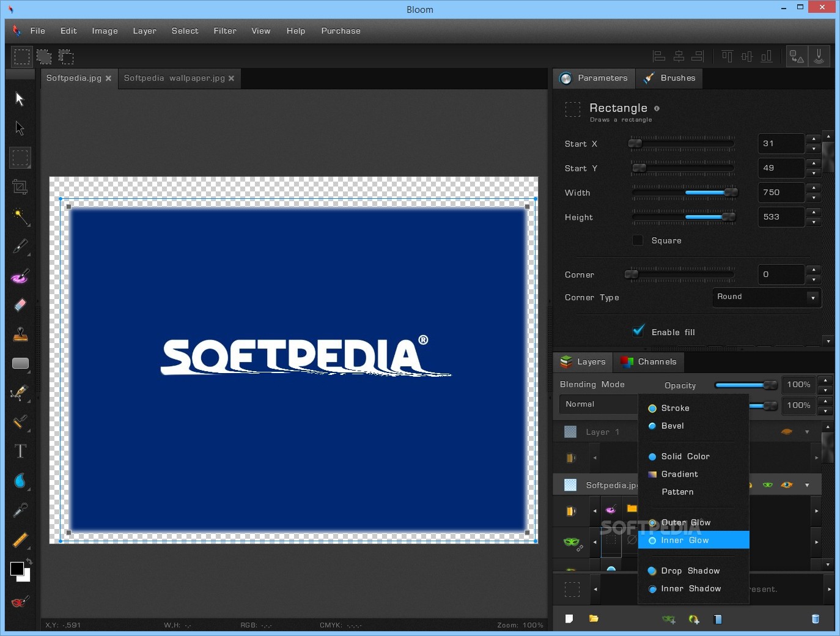Select the outlined arrow Direct Select tool
The image size is (840, 636).
click(20, 128)
